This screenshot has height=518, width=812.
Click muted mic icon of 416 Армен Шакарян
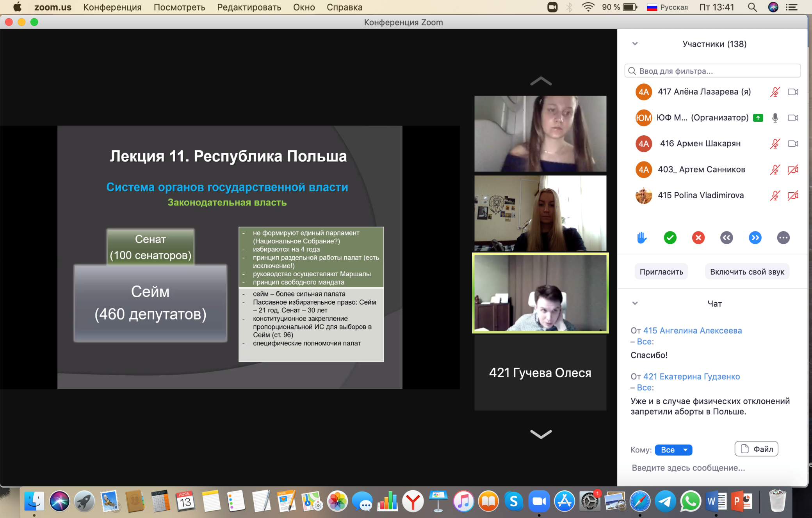775,144
